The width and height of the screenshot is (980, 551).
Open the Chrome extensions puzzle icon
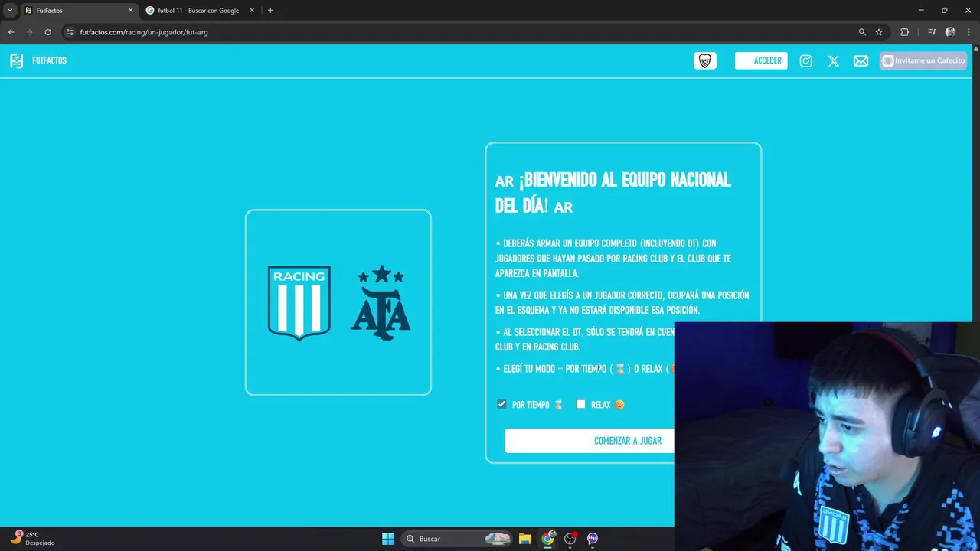(905, 32)
